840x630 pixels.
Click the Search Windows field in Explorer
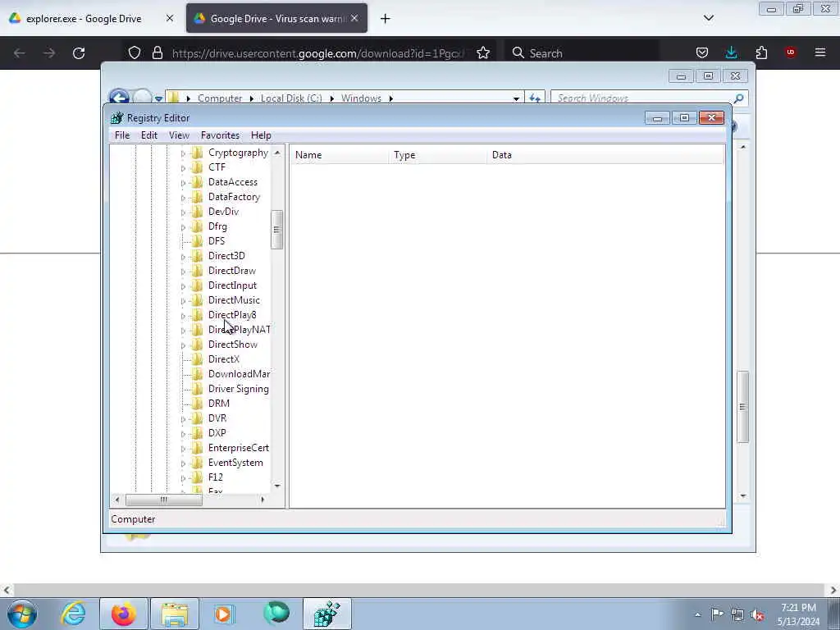click(x=641, y=98)
